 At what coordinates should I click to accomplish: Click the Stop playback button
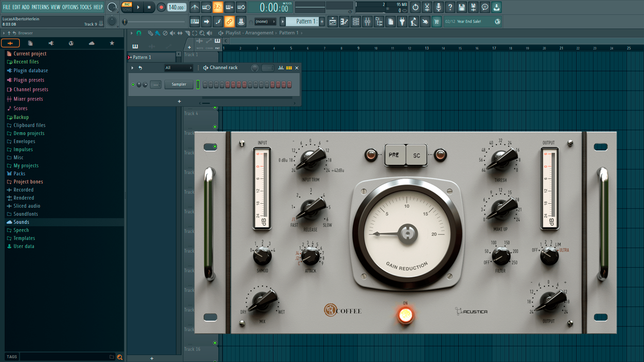[149, 7]
